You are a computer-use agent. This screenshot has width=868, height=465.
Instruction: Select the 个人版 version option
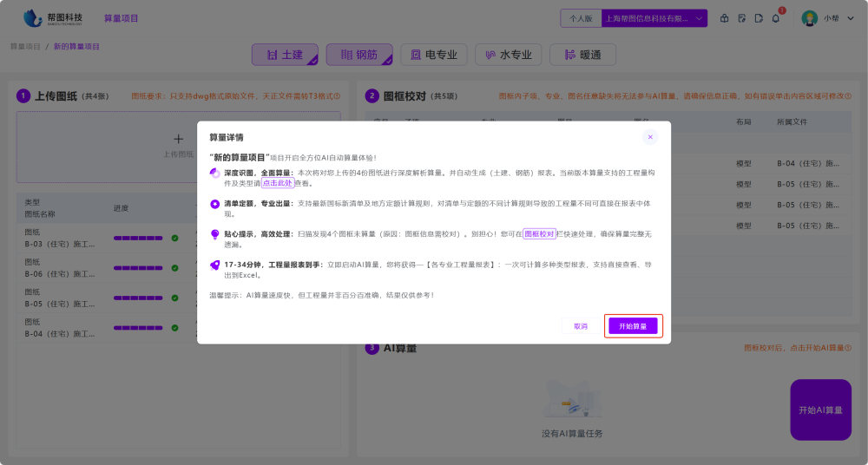pos(581,18)
